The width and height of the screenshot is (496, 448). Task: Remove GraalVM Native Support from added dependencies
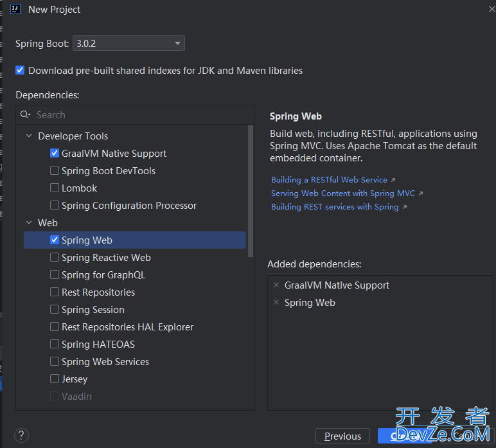(276, 285)
